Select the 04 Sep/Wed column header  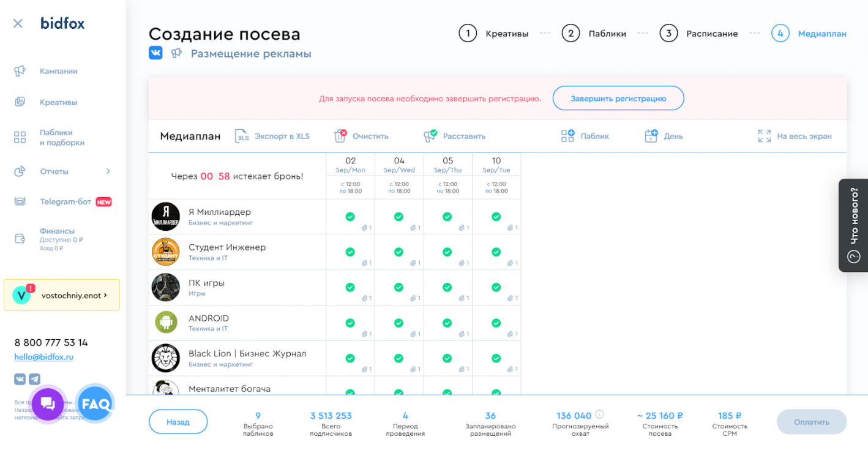click(399, 165)
